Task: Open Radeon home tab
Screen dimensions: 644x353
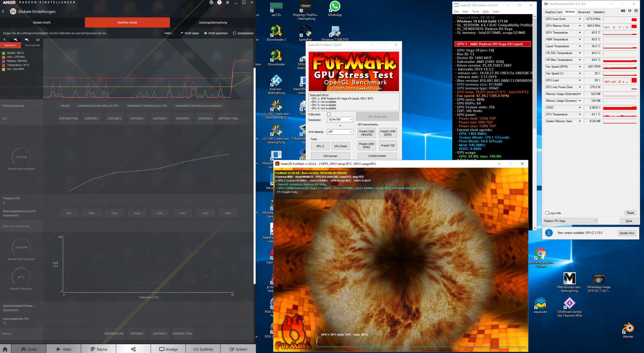Action: (x=5, y=349)
